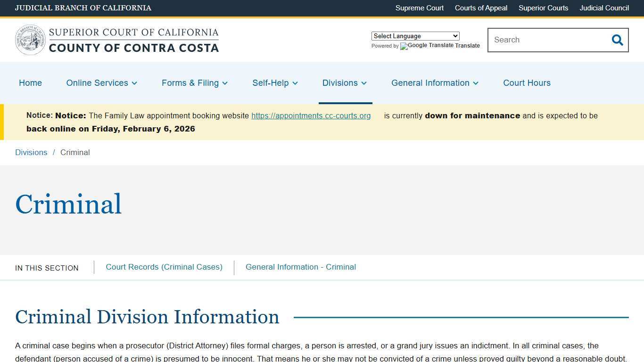Switch to Court Records (Criminal Cases) section

[164, 267]
